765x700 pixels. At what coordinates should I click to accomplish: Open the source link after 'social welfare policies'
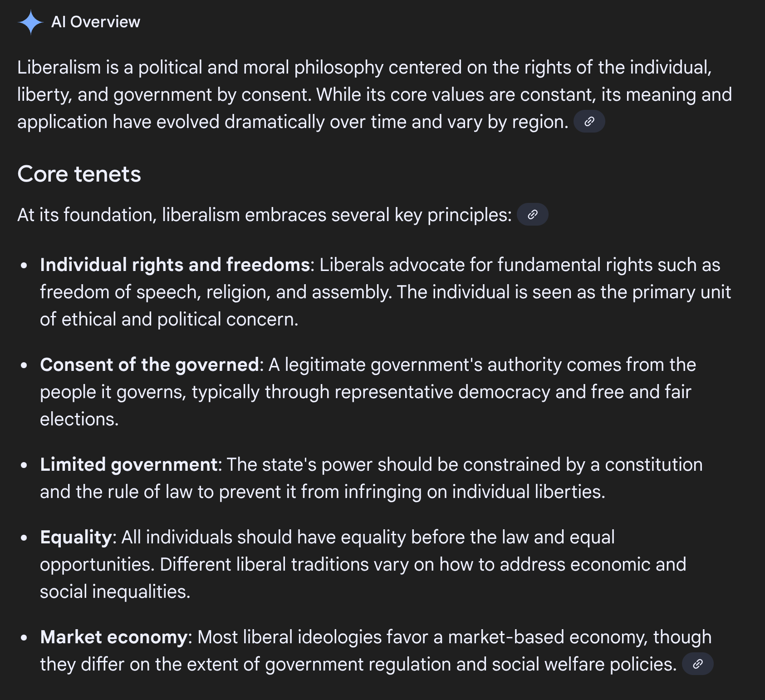click(x=698, y=664)
